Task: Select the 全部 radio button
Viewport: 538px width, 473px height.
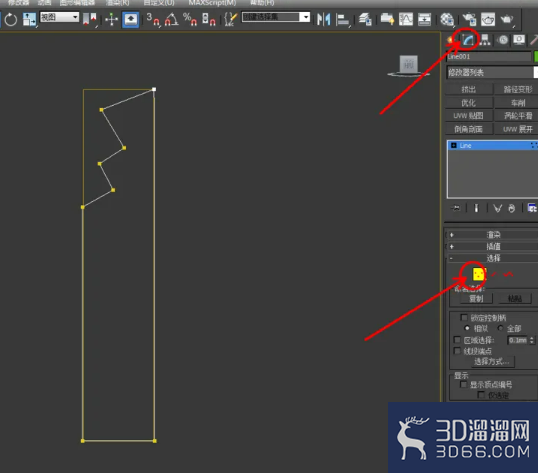Action: click(x=500, y=328)
